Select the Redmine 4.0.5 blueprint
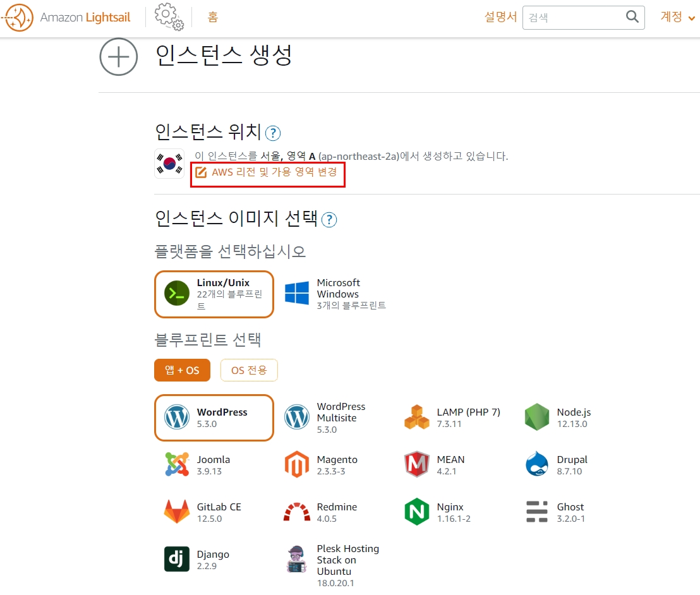The image size is (700, 595). coord(320,512)
